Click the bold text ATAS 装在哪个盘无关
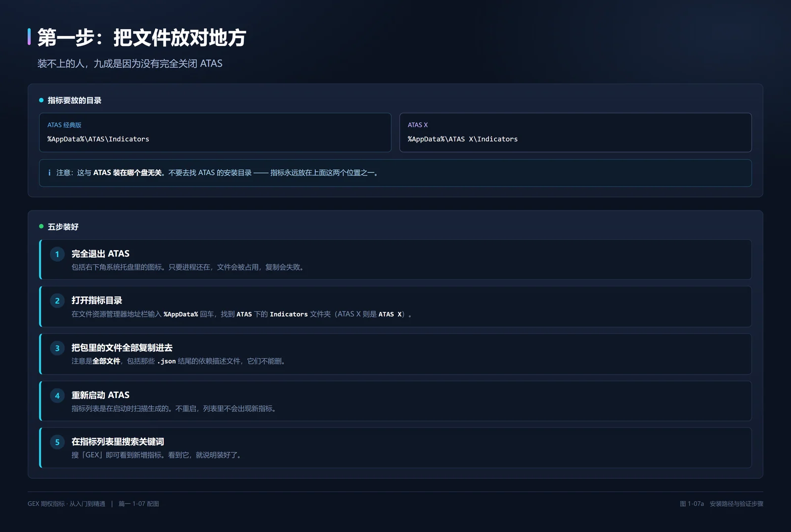This screenshot has height=532, width=791. click(x=128, y=173)
